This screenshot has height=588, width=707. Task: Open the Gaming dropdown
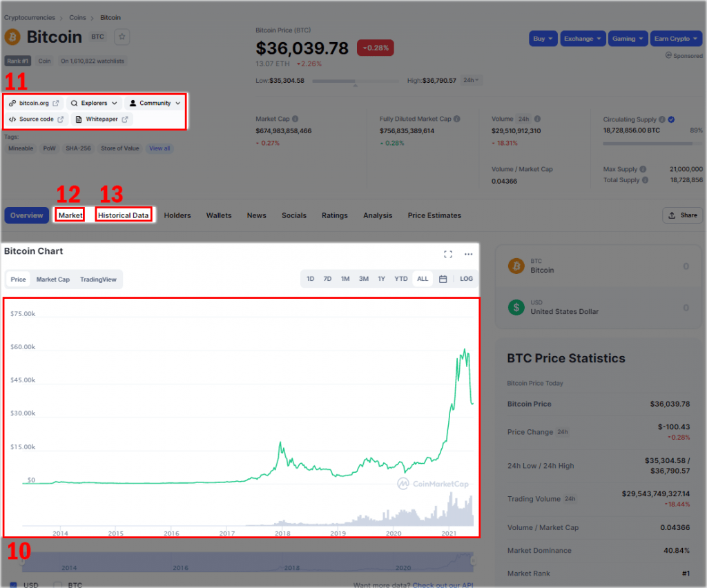point(628,39)
